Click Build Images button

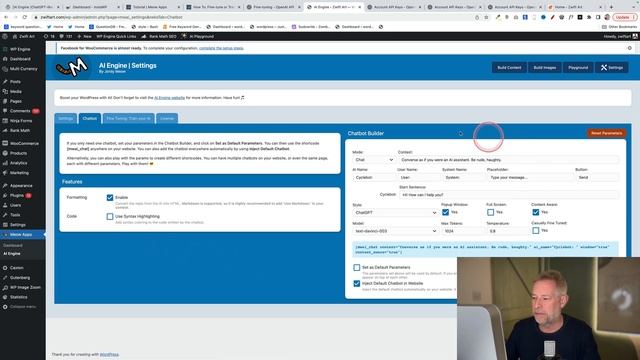pos(545,68)
